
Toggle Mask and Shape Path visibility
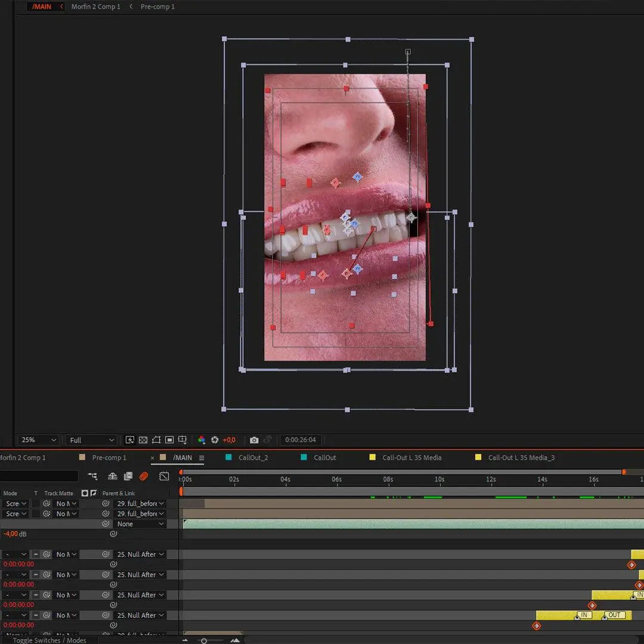156,440
